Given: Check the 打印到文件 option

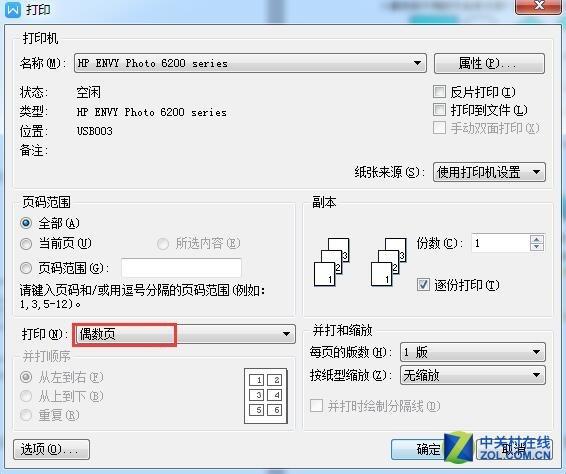Looking at the screenshot, I should [439, 110].
